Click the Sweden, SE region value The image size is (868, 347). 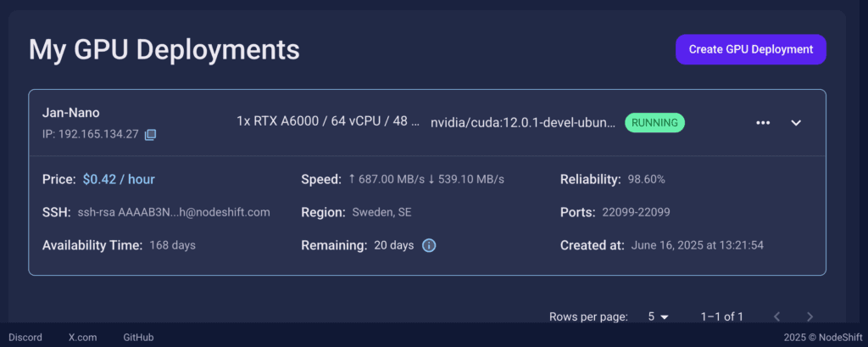(381, 212)
